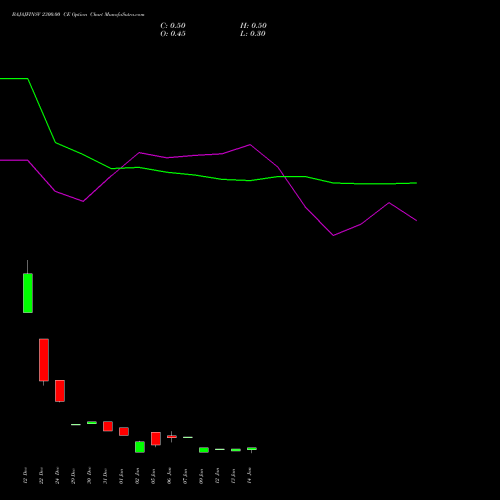500x500 pixels.
Task: Click the 31 Dec date label
Action: [x=105, y=476]
